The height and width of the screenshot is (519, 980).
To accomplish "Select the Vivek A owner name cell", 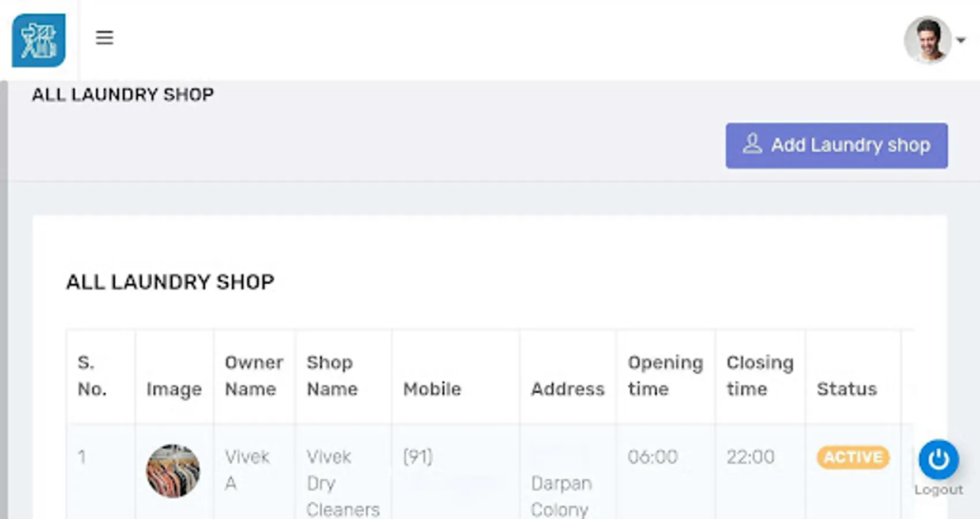I will [x=247, y=470].
